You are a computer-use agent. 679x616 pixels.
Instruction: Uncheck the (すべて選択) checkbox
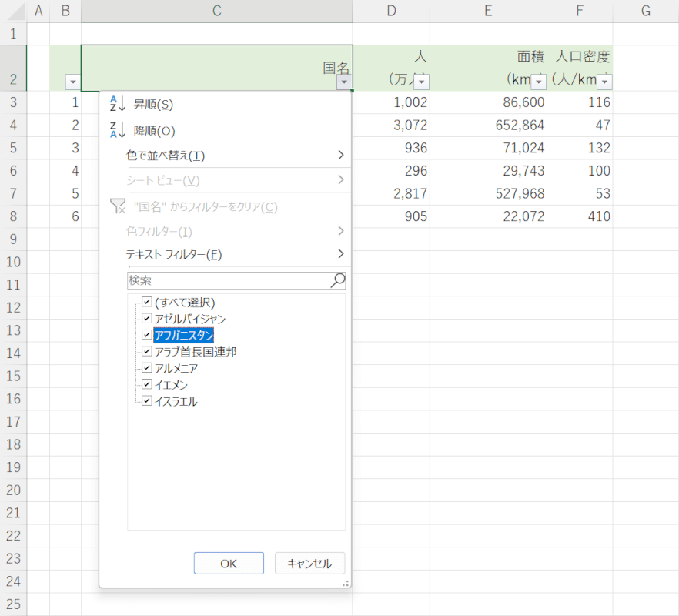pyautogui.click(x=147, y=302)
